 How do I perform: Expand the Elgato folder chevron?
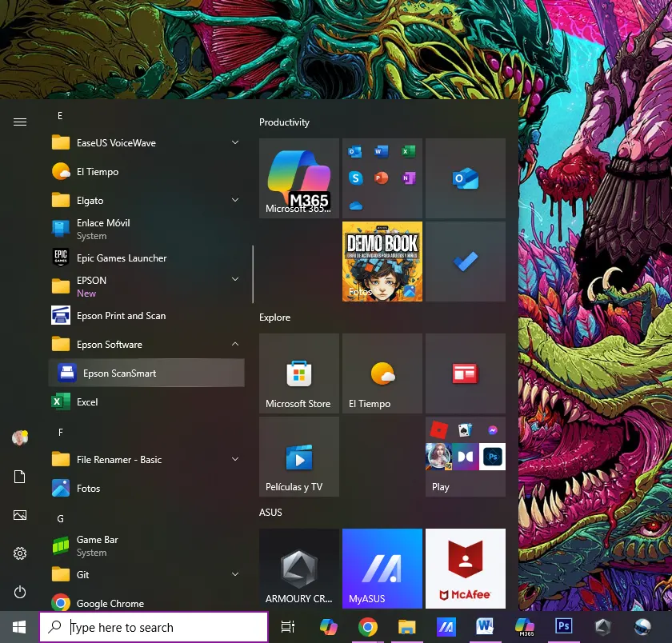pyautogui.click(x=235, y=200)
